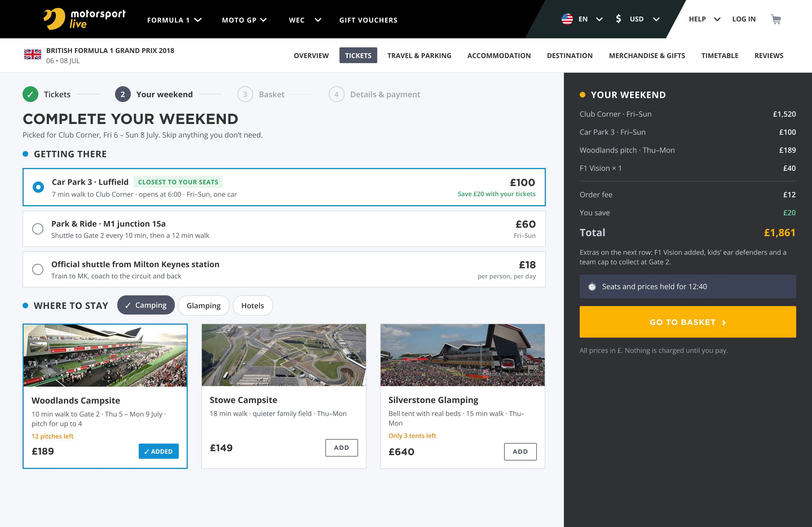The image size is (812, 527).
Task: Open the USD currency dropdown
Action: 644,19
